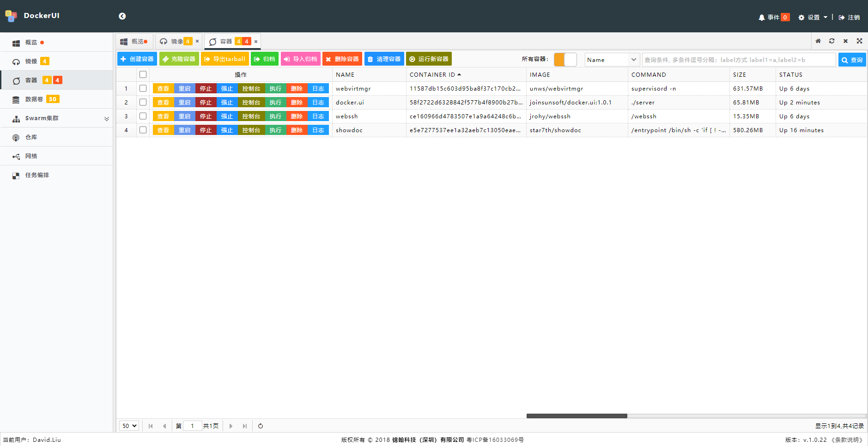Click the 查询 search button
Viewport: 868px width, 446px height.
click(x=852, y=60)
